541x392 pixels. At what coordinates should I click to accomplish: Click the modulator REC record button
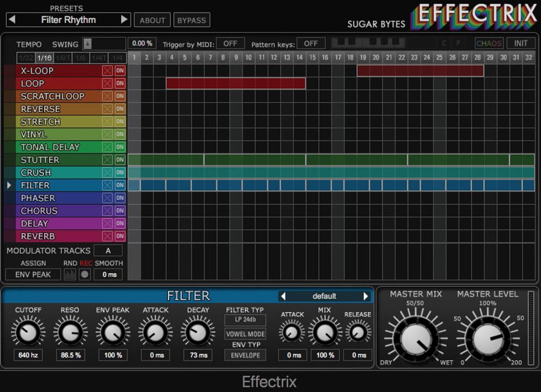point(84,275)
